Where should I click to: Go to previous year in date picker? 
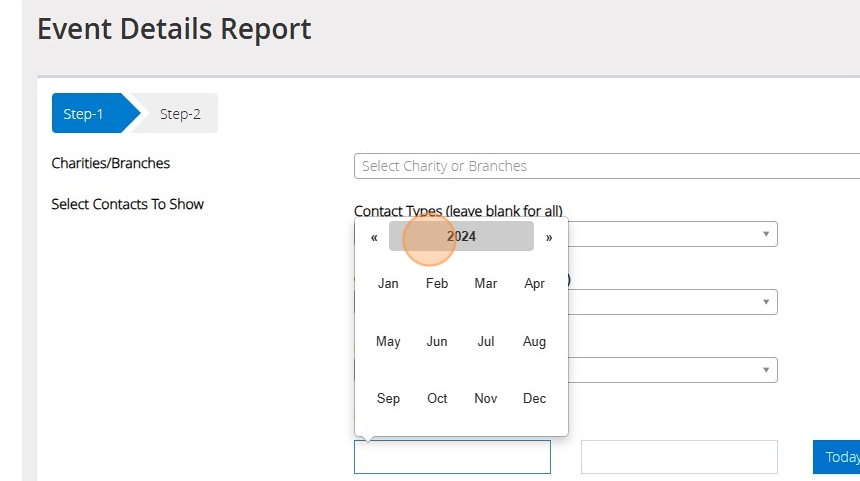(374, 237)
